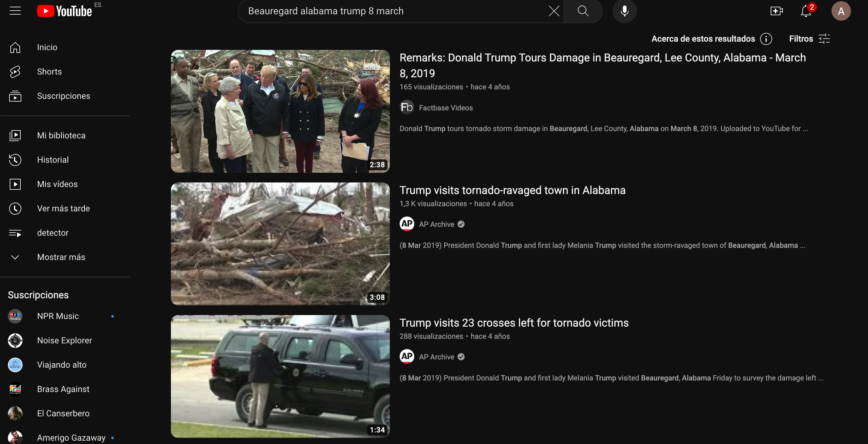
Task: Open the hamburger guide menu
Action: point(15,11)
